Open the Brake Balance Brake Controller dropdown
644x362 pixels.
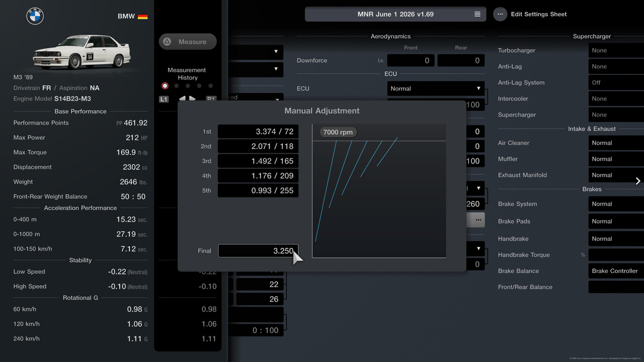(x=616, y=271)
